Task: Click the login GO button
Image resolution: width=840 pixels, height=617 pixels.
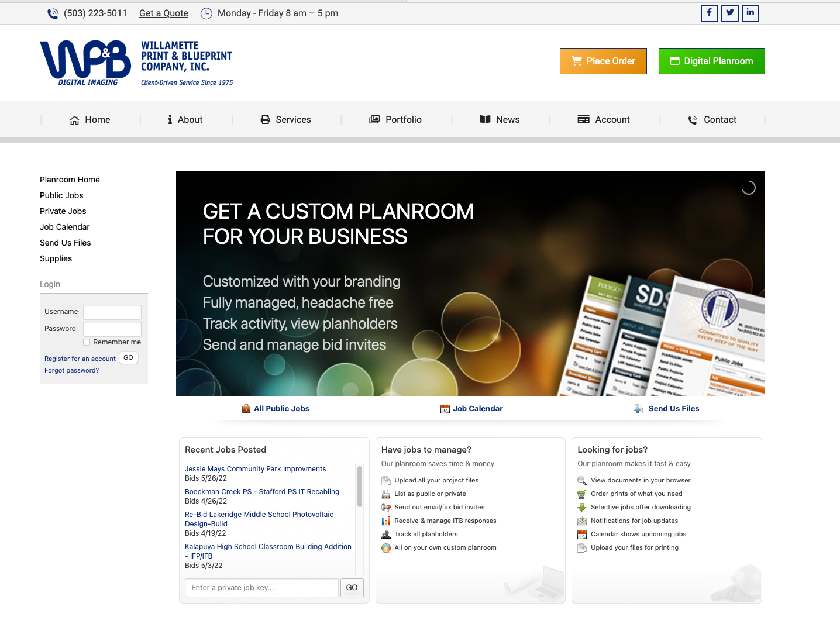Action: tap(129, 358)
